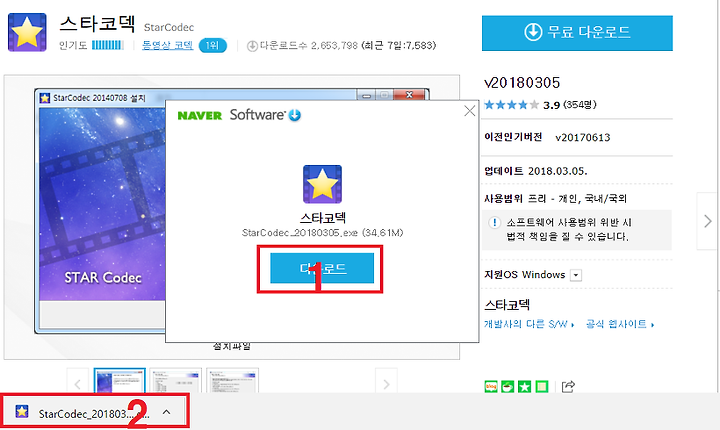
Task: Click the next thumbnails arrow
Action: pyautogui.click(x=386, y=384)
